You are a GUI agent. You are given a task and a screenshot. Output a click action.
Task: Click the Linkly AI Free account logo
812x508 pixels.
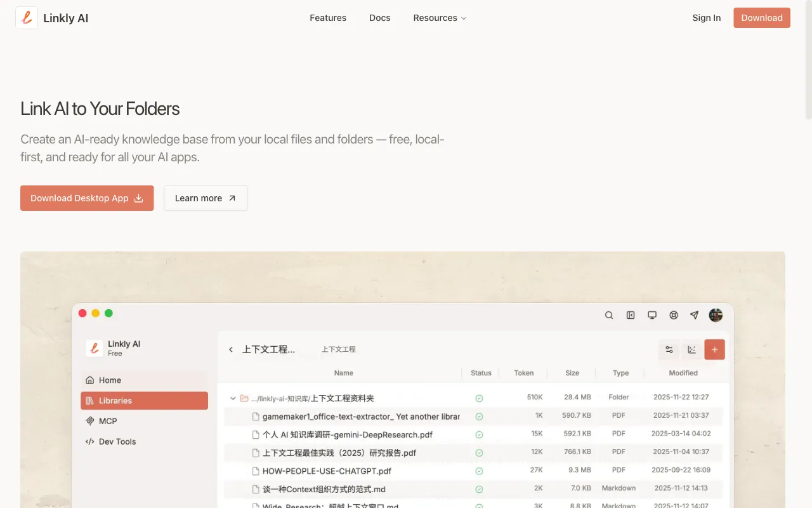pos(94,348)
